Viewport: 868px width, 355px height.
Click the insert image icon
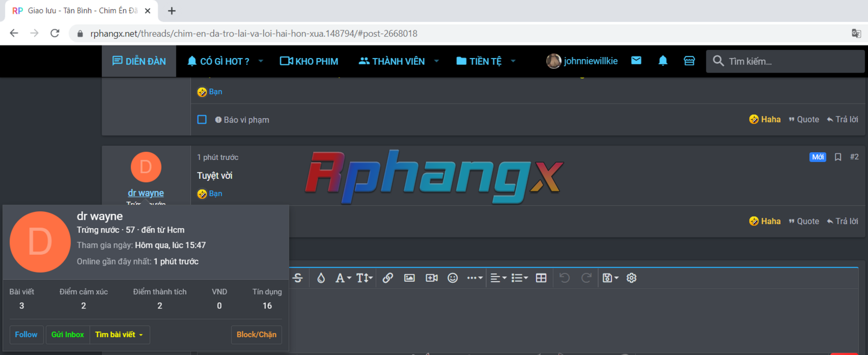click(410, 278)
